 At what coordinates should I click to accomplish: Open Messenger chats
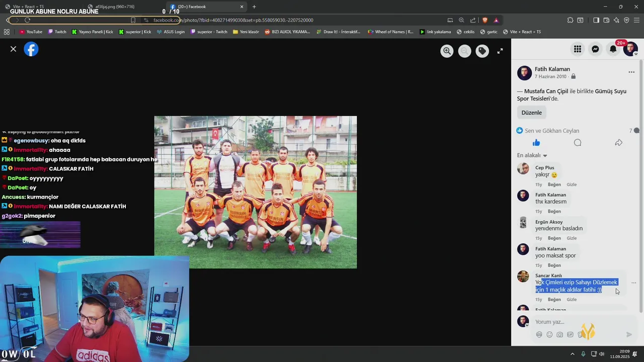595,49
